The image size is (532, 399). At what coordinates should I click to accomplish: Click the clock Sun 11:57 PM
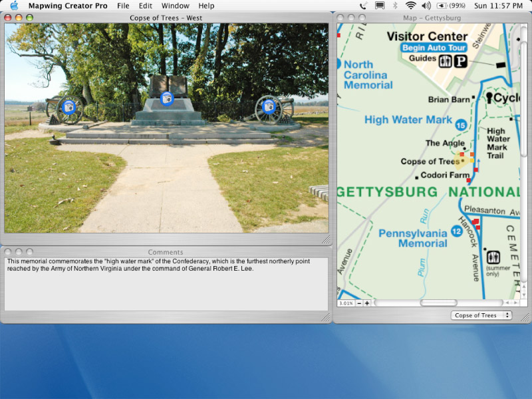498,5
